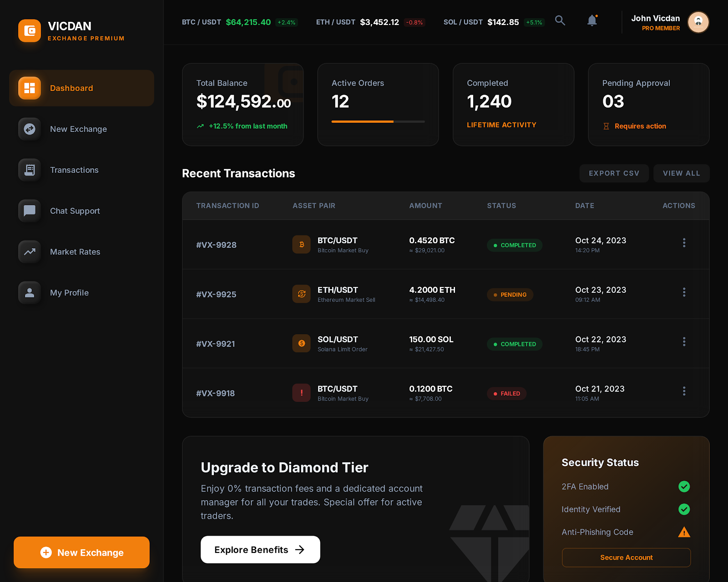Image resolution: width=728 pixels, height=582 pixels.
Task: Click the Active Orders progress bar
Action: [378, 121]
